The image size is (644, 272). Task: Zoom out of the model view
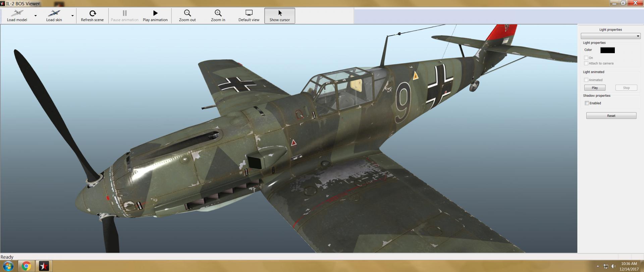point(187,15)
